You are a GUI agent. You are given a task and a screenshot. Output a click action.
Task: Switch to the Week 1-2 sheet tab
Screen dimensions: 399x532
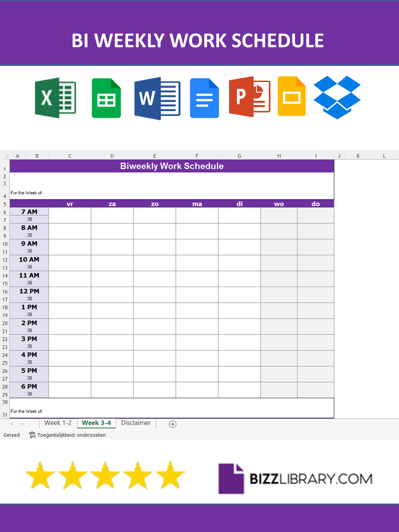[x=58, y=423]
